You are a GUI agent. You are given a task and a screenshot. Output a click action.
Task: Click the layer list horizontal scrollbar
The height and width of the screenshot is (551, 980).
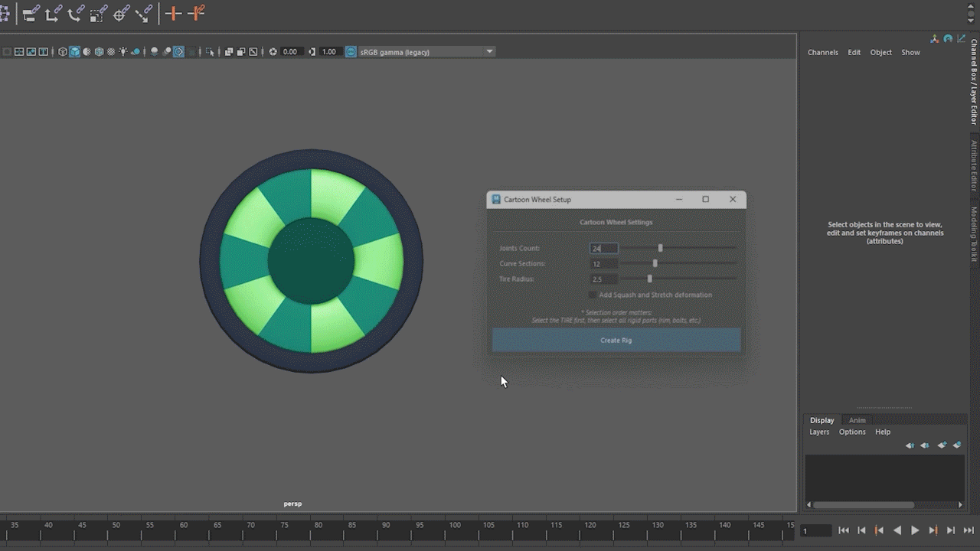[864, 505]
